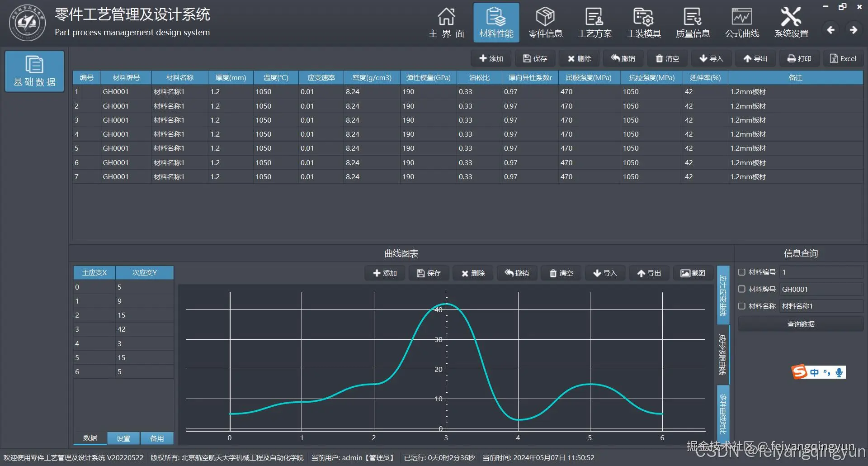Undo the curve edit with chart 撤销

point(517,273)
